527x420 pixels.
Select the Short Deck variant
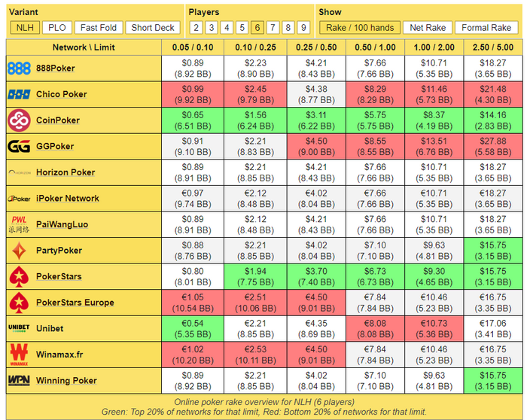tap(153, 28)
